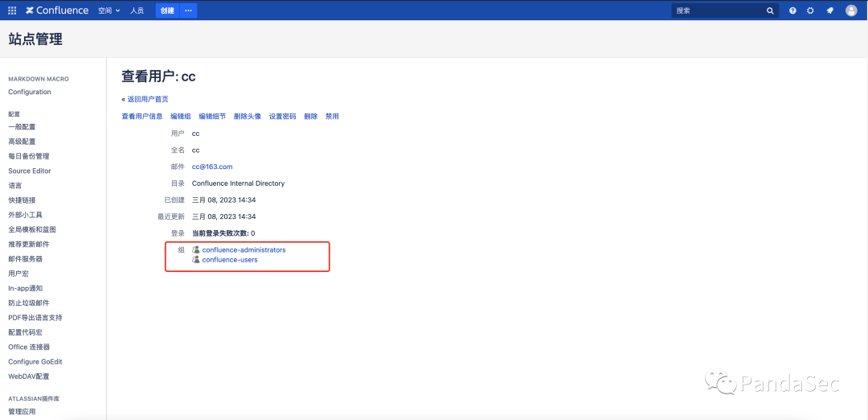Open the more actions ellipsis button

188,10
